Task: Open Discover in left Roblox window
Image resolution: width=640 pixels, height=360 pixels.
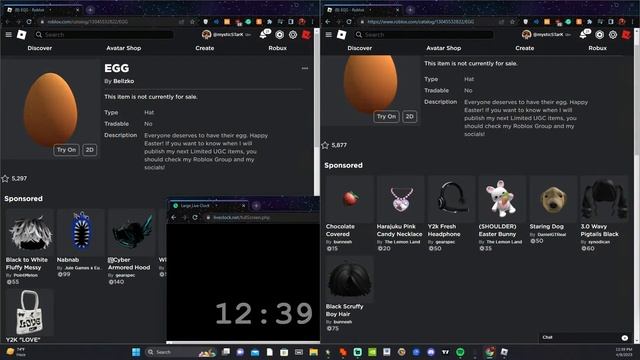Action: (x=40, y=48)
